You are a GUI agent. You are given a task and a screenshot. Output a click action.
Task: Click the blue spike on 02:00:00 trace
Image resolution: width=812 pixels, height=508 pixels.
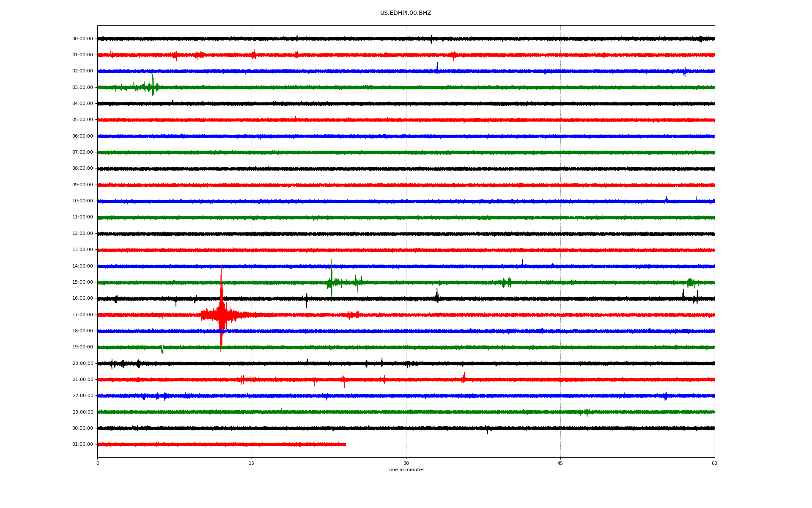[x=437, y=67]
